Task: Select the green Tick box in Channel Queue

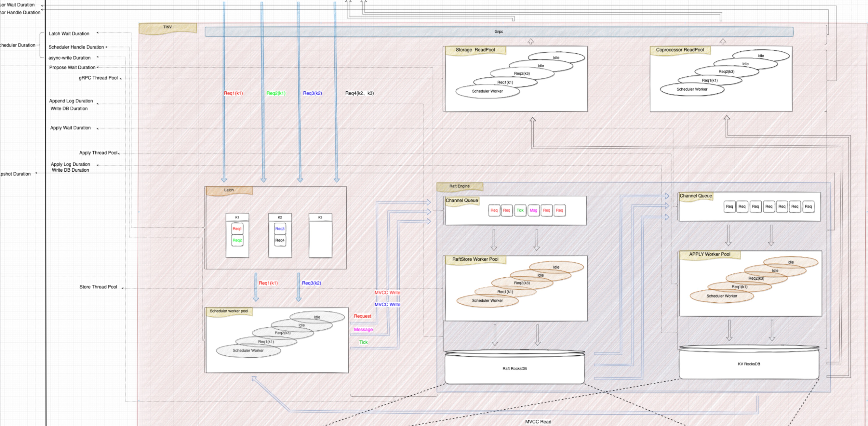Action: tap(520, 210)
